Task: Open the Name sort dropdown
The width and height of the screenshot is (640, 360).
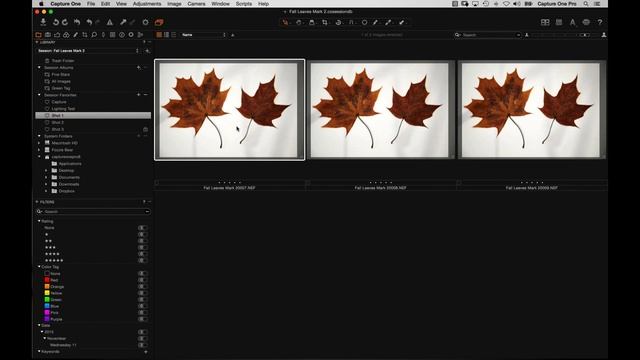Action: [x=203, y=35]
